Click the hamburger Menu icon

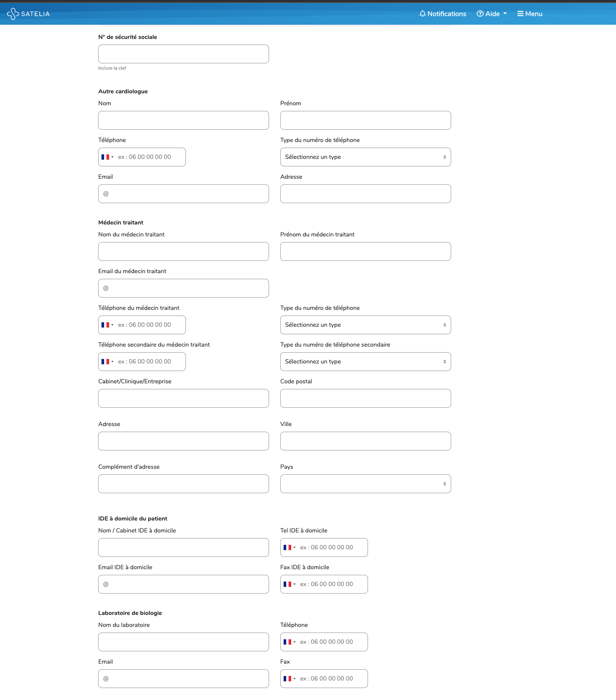tap(520, 14)
